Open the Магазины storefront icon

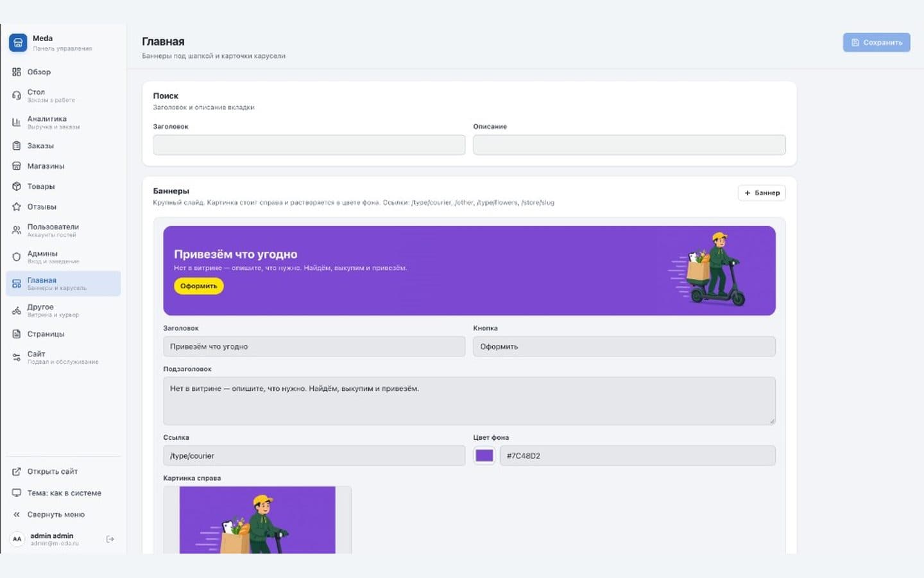tap(17, 166)
